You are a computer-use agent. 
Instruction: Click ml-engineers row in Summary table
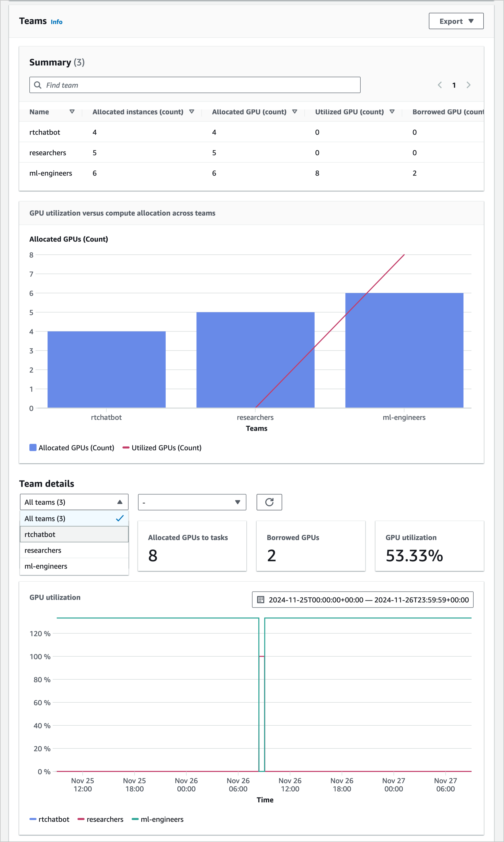[251, 173]
